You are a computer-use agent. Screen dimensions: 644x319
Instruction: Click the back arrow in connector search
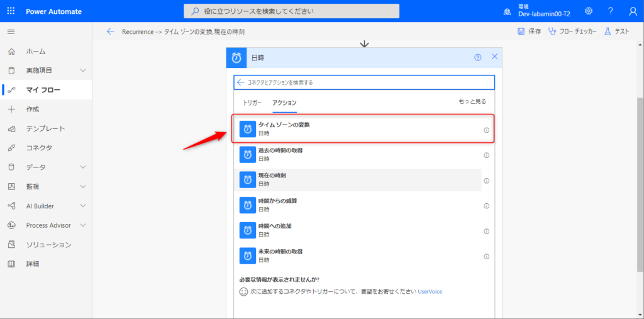[241, 82]
